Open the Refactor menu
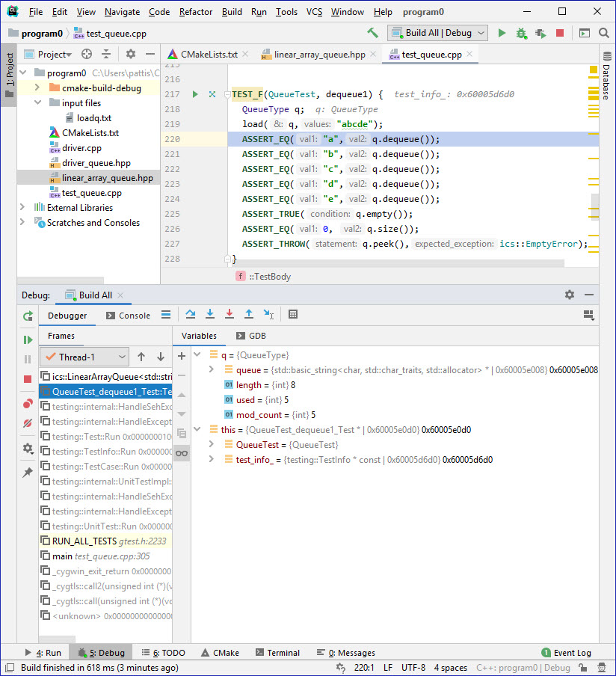This screenshot has width=616, height=676. (196, 12)
